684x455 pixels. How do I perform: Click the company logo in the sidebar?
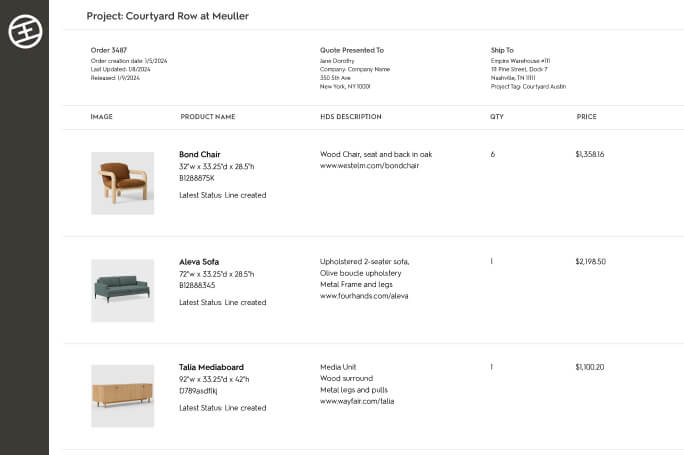24,32
